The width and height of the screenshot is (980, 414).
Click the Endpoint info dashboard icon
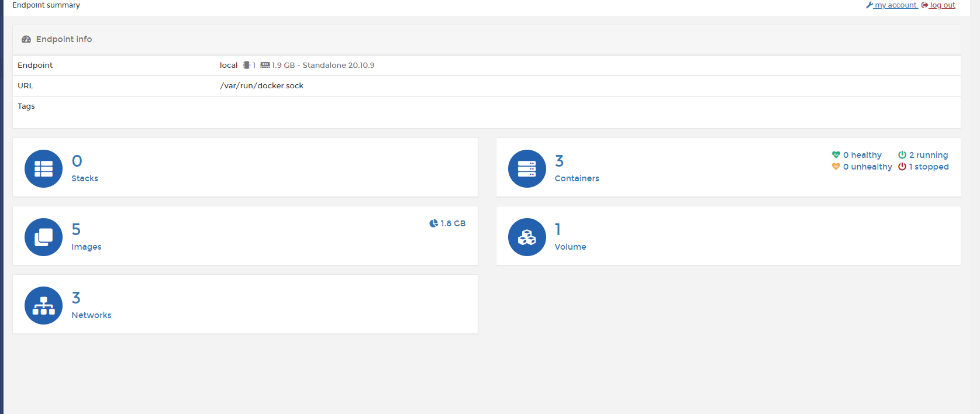click(x=26, y=39)
